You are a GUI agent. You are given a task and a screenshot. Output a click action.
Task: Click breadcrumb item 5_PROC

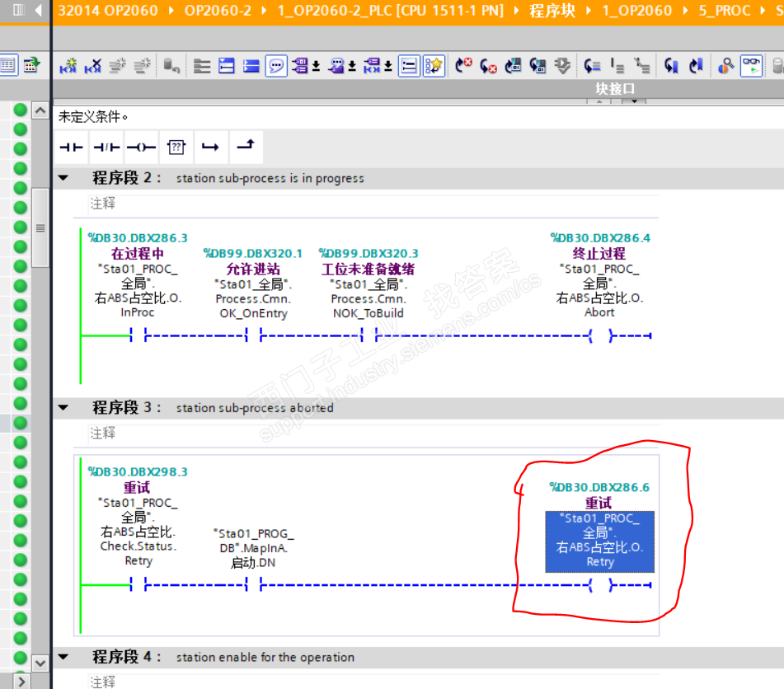(725, 11)
